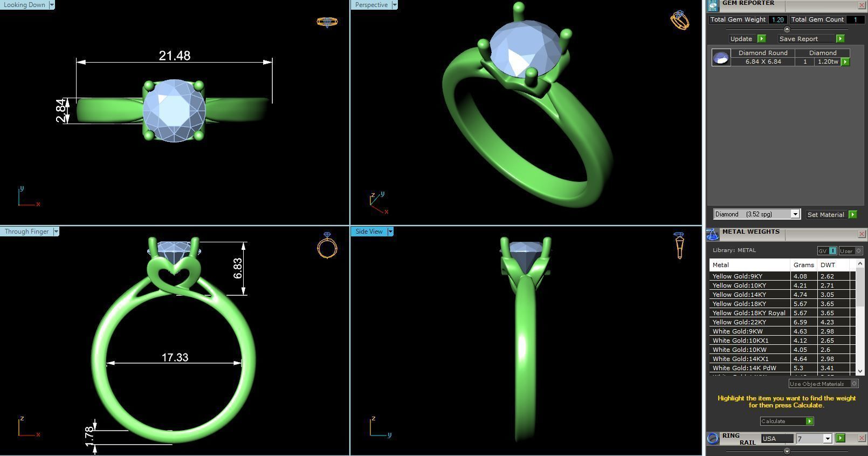Screen dimensions: 868x456
Task: Click green arrow beside 1.20tw gem row
Action: pyautogui.click(x=845, y=62)
